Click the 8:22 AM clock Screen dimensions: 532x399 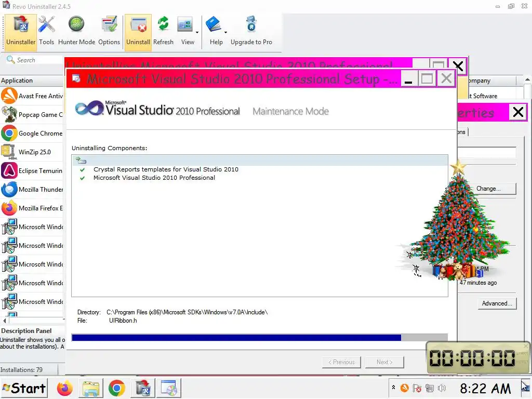485,389
